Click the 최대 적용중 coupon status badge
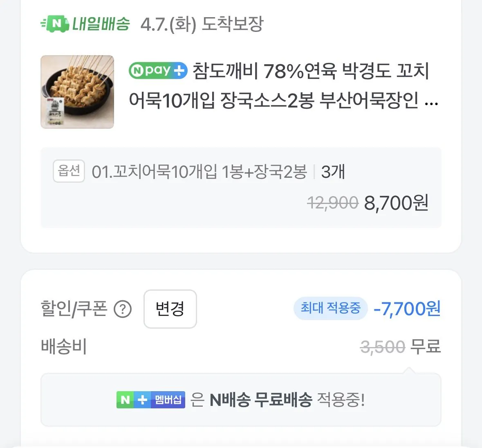 tap(330, 309)
